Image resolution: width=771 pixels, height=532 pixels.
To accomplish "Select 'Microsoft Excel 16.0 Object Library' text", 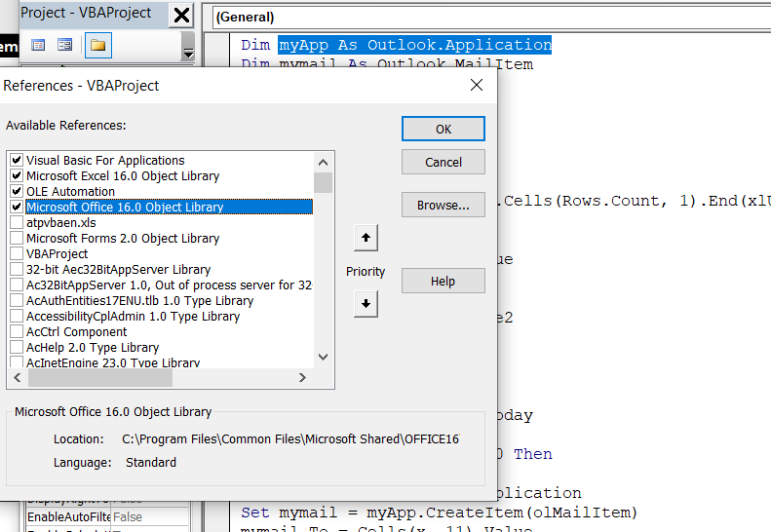I will (123, 176).
